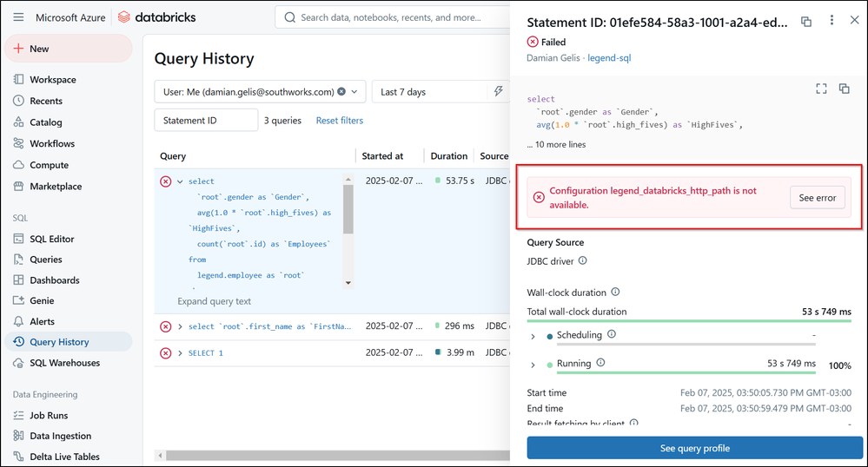This screenshot has width=868, height=467.
Task: Open Compute in the sidebar
Action: tap(49, 165)
